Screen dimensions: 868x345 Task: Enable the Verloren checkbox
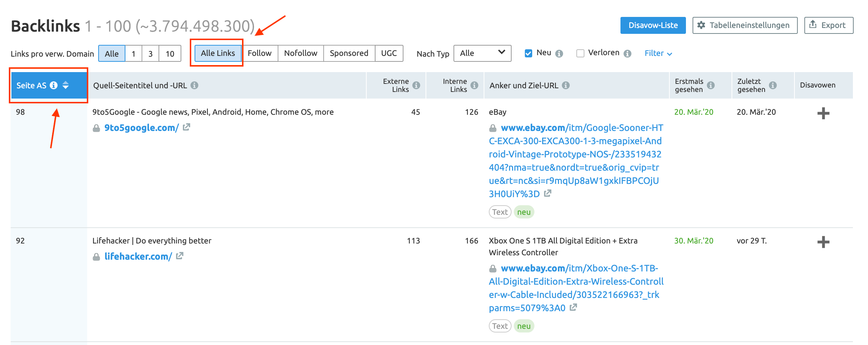click(x=580, y=53)
